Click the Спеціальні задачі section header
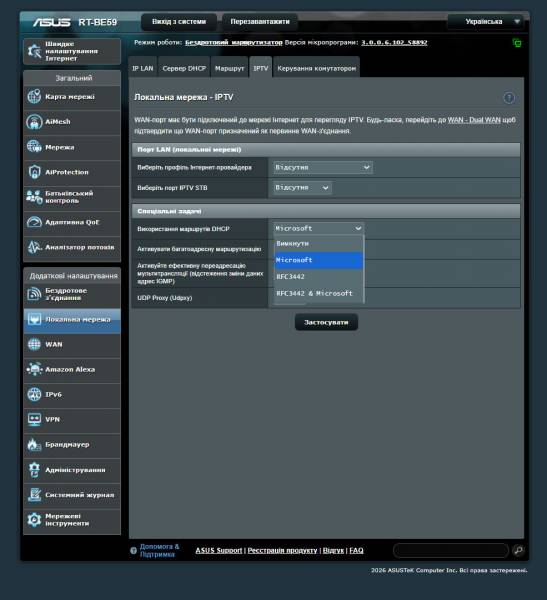The height and width of the screenshot is (600, 547). click(326, 211)
